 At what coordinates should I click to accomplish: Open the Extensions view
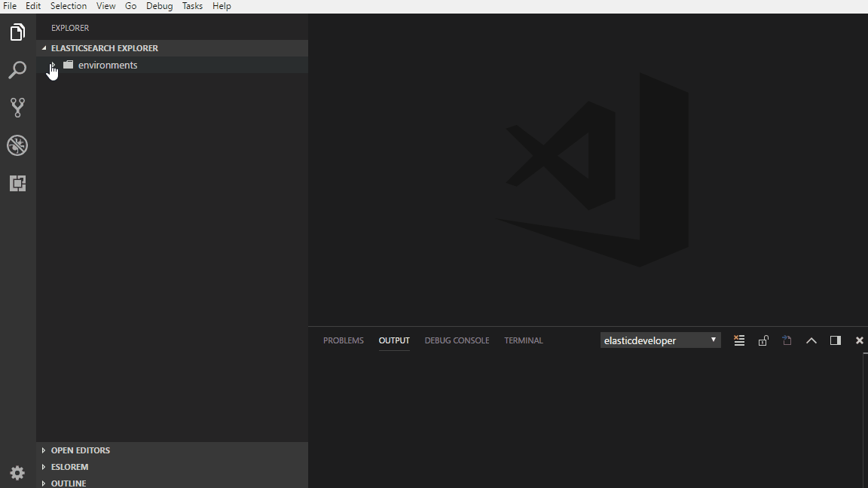18,183
